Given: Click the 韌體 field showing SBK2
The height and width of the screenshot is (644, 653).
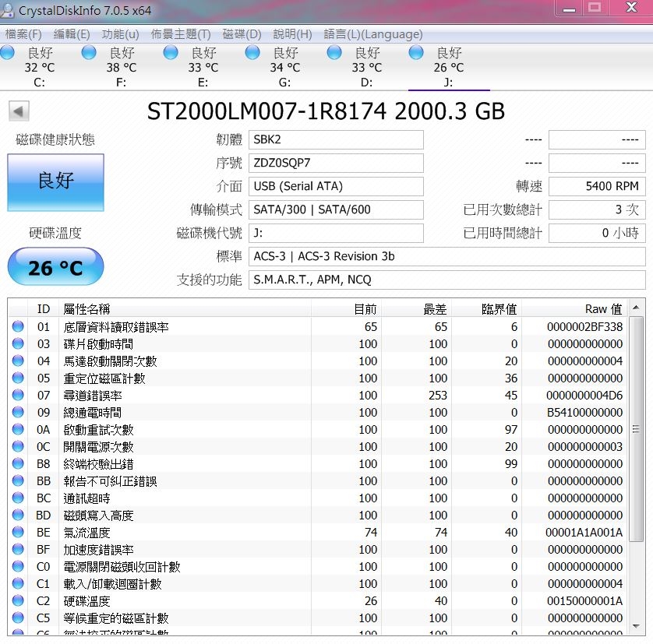Looking at the screenshot, I should (336, 139).
